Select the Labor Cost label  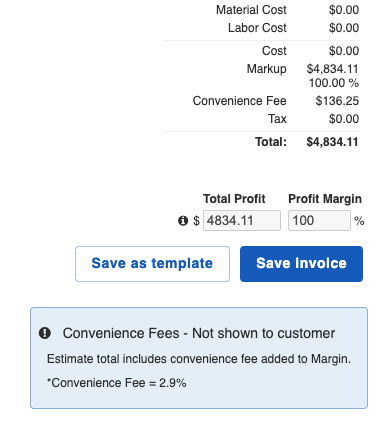[x=257, y=28]
